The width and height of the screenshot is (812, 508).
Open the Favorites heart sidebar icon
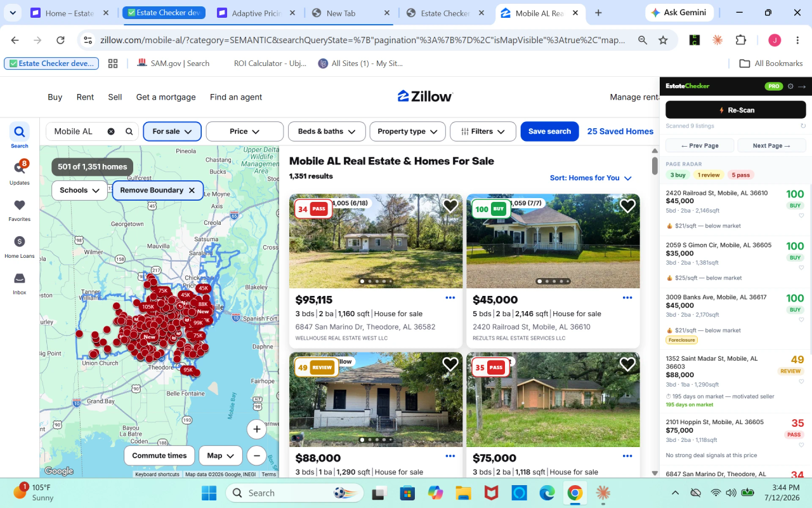pos(20,210)
